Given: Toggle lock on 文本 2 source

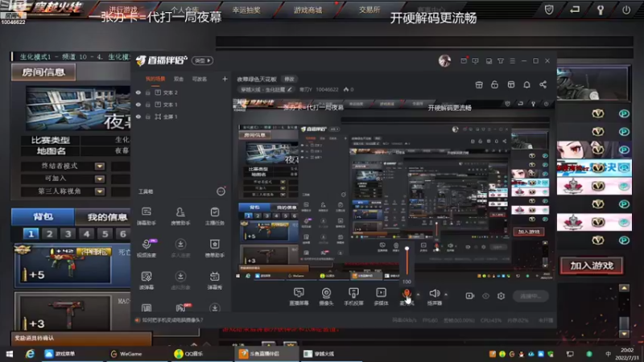Looking at the screenshot, I should point(148,93).
